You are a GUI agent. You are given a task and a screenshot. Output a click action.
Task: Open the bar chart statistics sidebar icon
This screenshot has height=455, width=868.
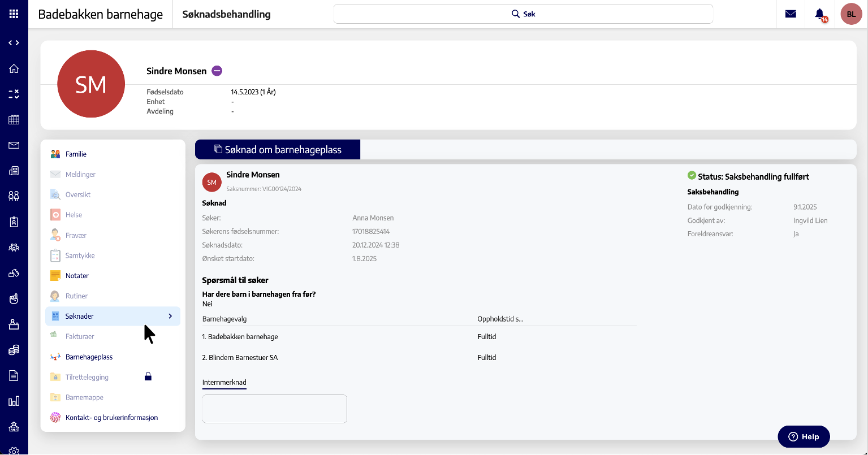point(14,401)
